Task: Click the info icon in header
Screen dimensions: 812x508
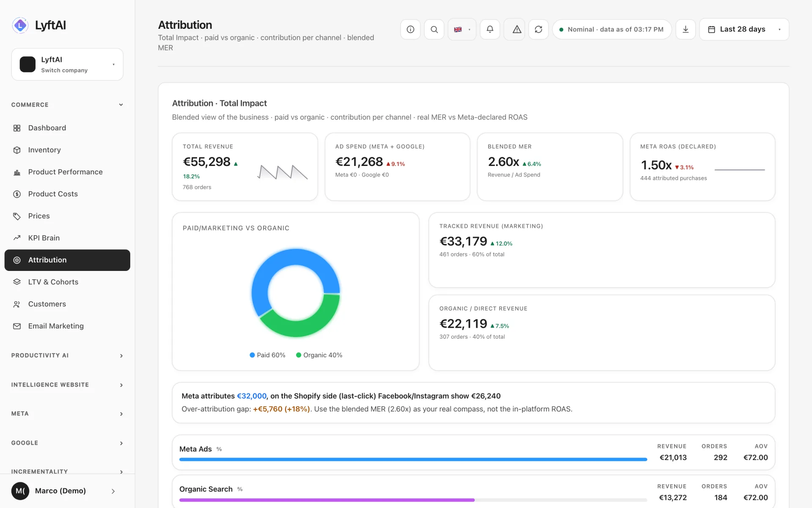Action: (410, 29)
